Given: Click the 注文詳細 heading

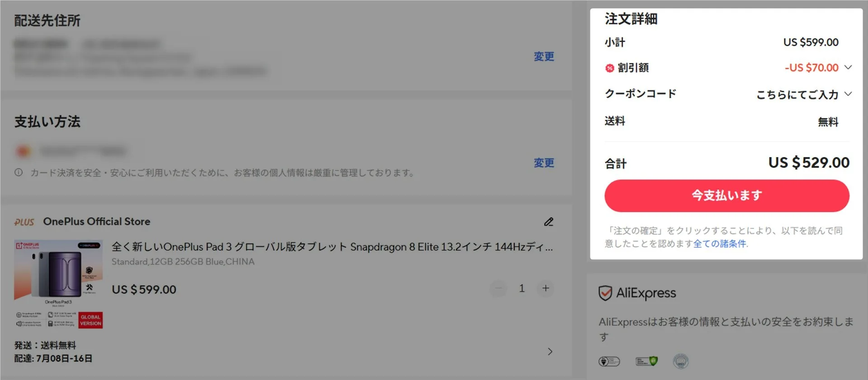Looking at the screenshot, I should pos(631,19).
